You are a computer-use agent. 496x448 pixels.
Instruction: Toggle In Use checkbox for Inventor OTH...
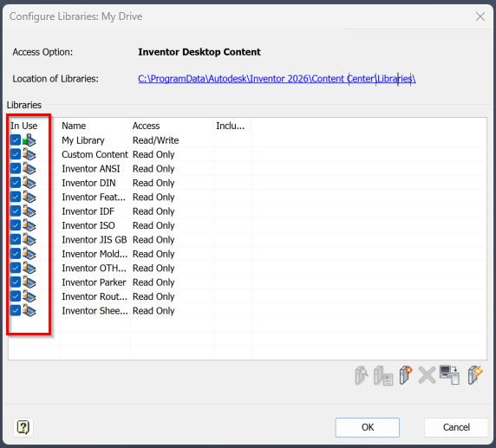16,268
